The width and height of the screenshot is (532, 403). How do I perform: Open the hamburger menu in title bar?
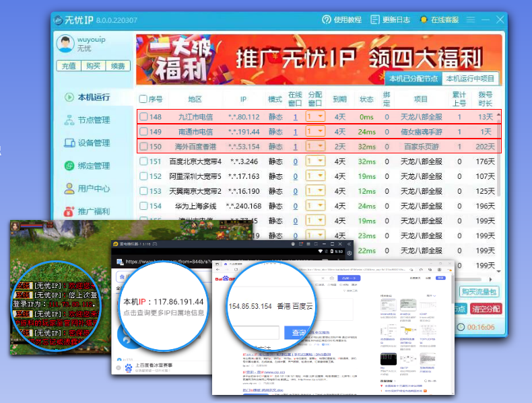[470, 20]
